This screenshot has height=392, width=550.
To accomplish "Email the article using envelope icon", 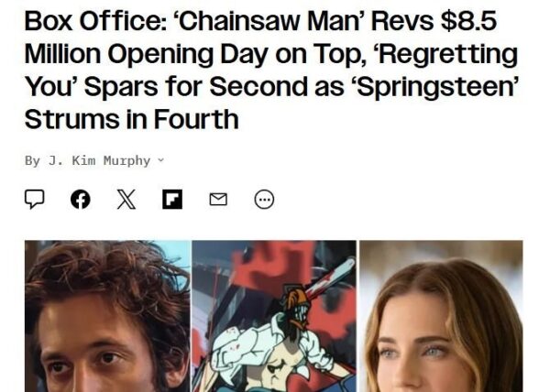I will point(218,200).
